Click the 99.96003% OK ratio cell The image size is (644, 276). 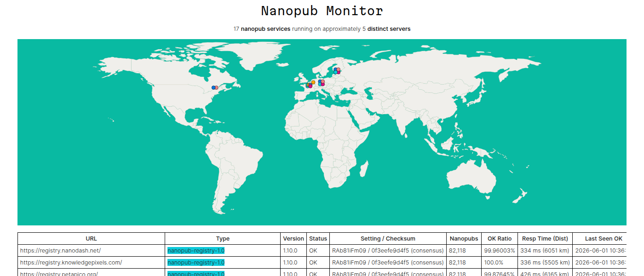coord(500,251)
